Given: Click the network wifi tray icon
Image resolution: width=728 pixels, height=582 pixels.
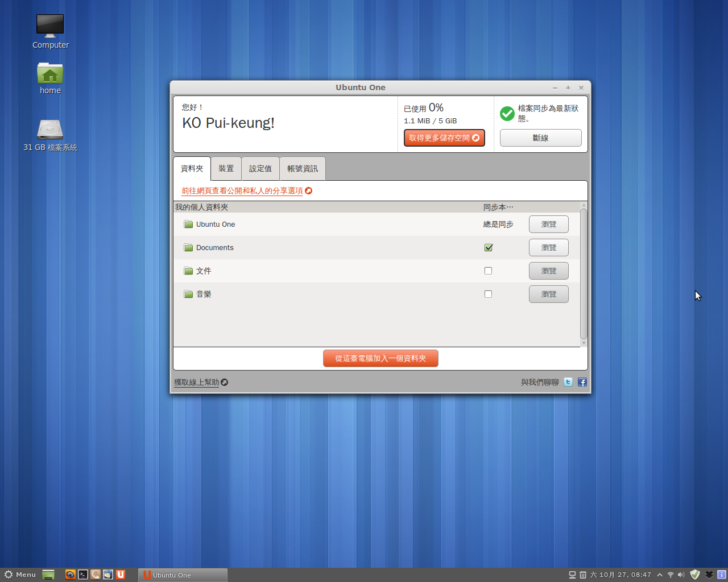Looking at the screenshot, I should click(671, 575).
